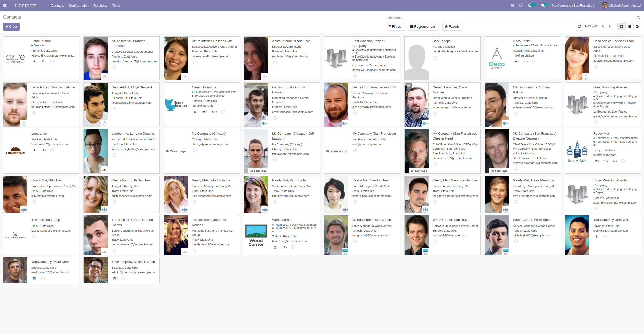Open the Contacts menu item
This screenshot has height=334, width=644.
[x=57, y=5]
